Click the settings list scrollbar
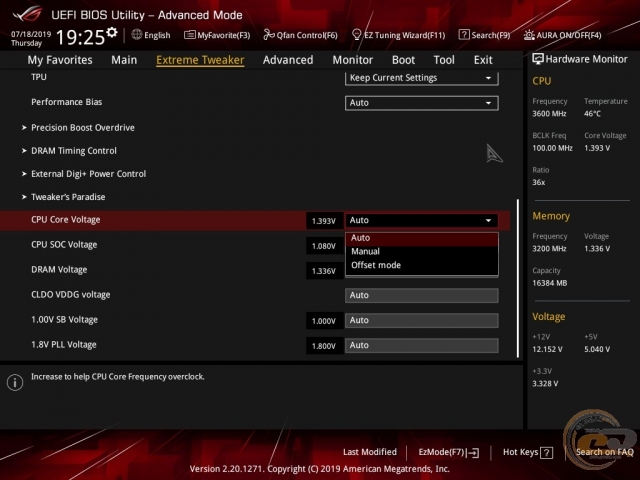Screen dimensions: 640x480 click(x=518, y=278)
